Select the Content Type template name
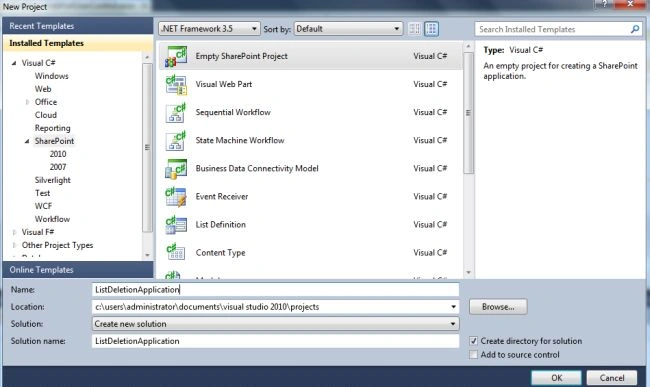This screenshot has height=387, width=650. [220, 253]
